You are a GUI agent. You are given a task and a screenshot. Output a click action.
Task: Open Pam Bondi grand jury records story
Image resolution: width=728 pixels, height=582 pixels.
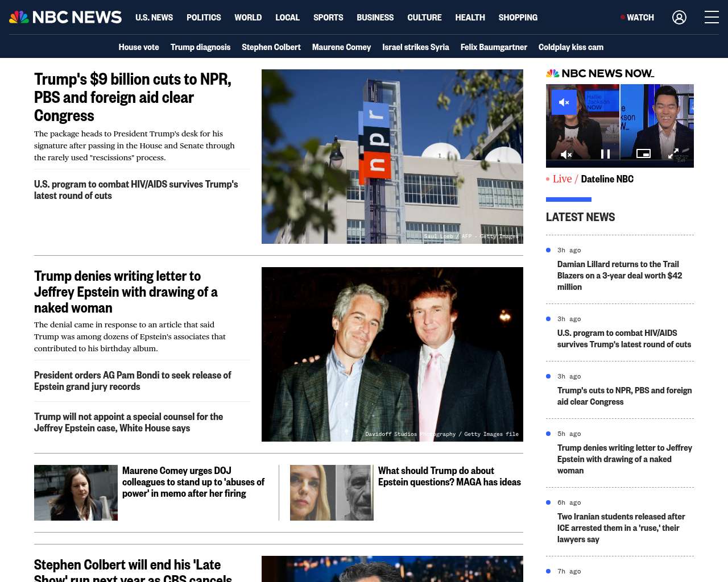pos(133,381)
